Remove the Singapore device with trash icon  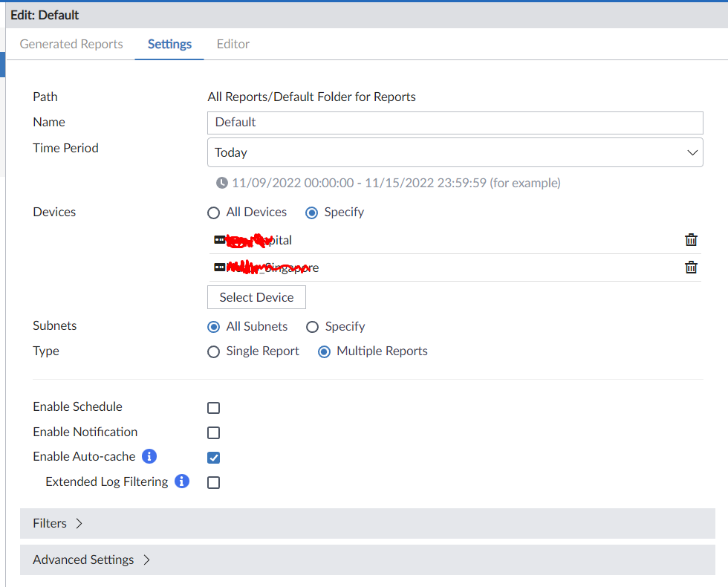691,267
